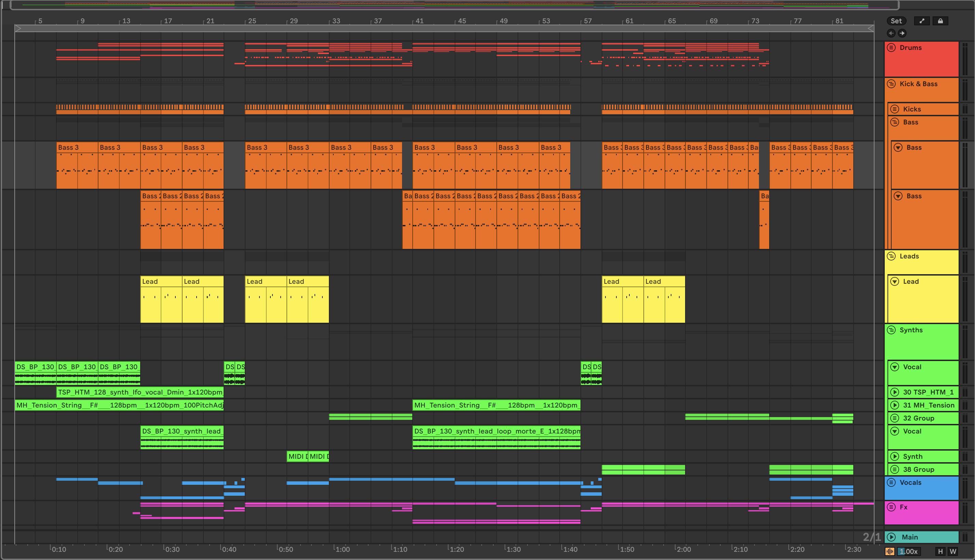
Task: Fold the Lead track with its arrow
Action: pos(895,282)
